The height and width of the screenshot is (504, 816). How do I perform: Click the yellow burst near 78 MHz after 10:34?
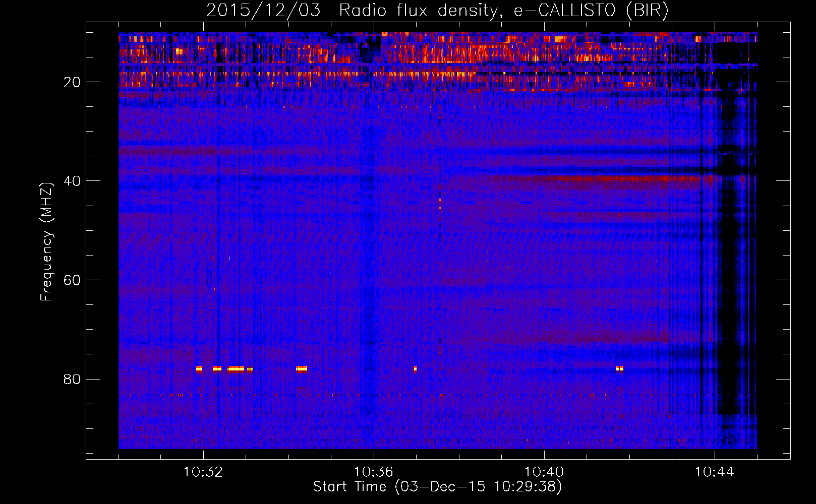pyautogui.click(x=302, y=368)
